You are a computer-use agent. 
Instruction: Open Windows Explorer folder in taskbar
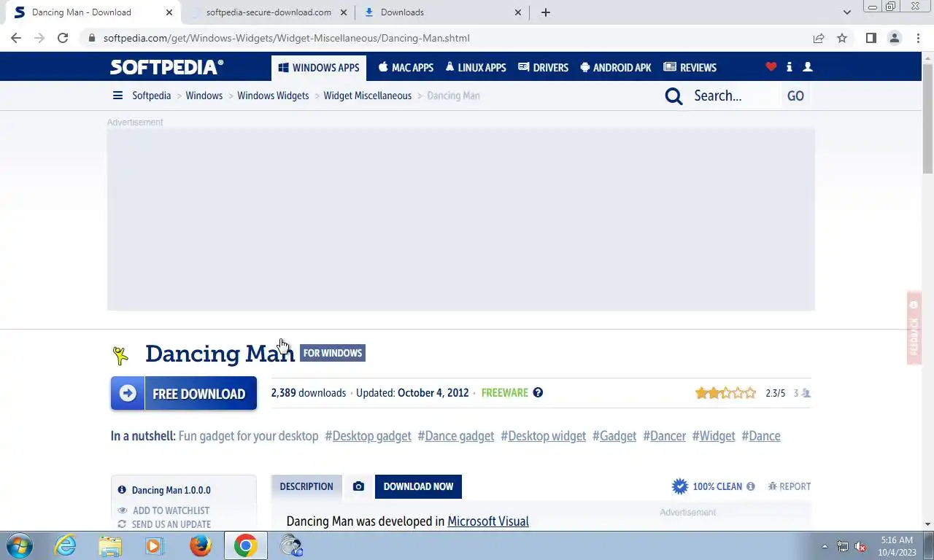110,545
